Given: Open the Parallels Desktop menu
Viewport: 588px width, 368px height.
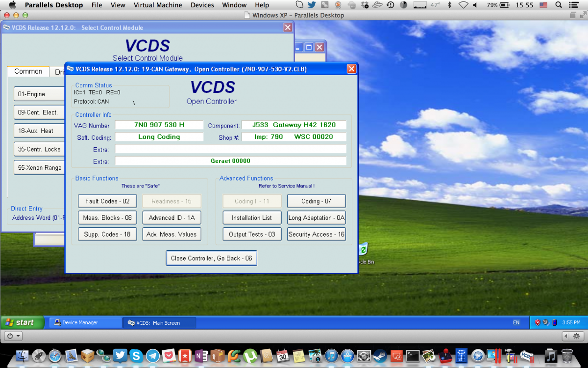Looking at the screenshot, I should [54, 5].
